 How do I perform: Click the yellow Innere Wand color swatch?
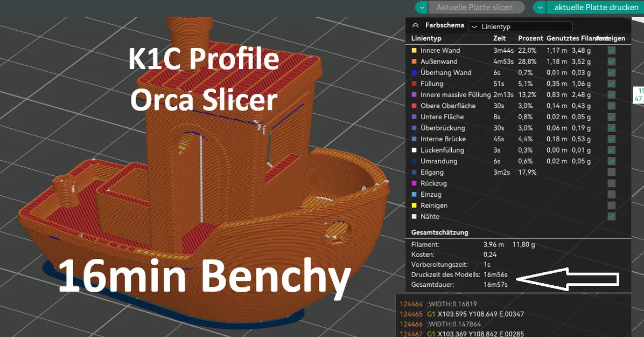(x=414, y=51)
